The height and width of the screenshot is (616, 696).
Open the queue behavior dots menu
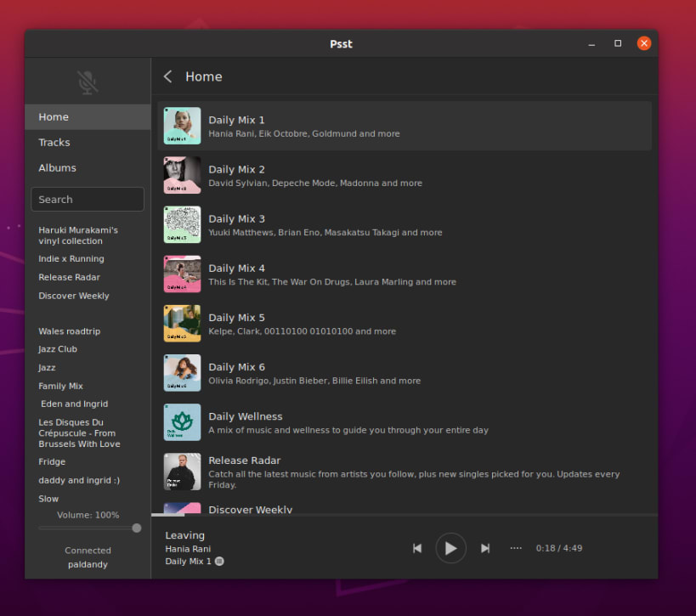click(516, 548)
